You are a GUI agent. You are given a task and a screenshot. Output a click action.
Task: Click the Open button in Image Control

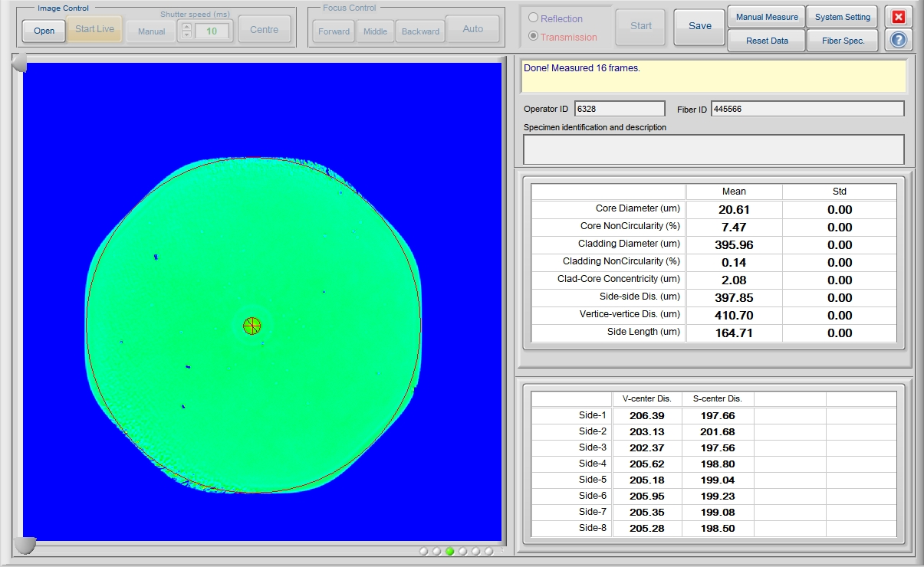(x=44, y=31)
